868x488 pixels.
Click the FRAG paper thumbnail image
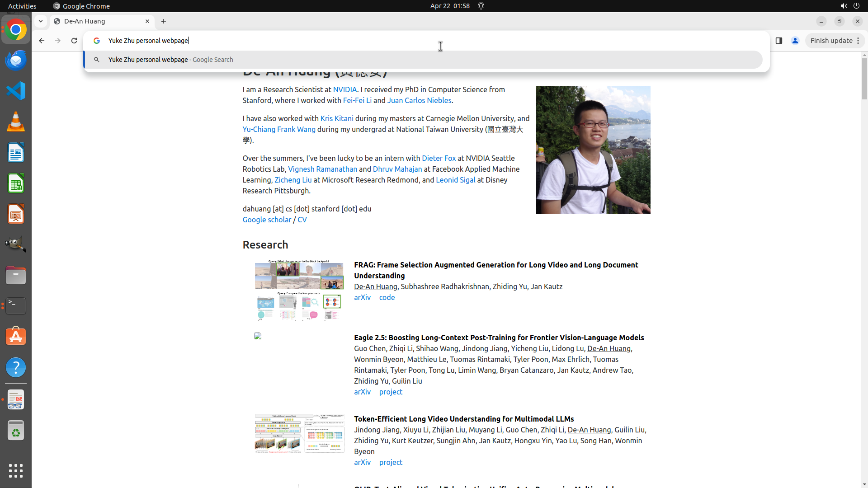click(x=299, y=290)
